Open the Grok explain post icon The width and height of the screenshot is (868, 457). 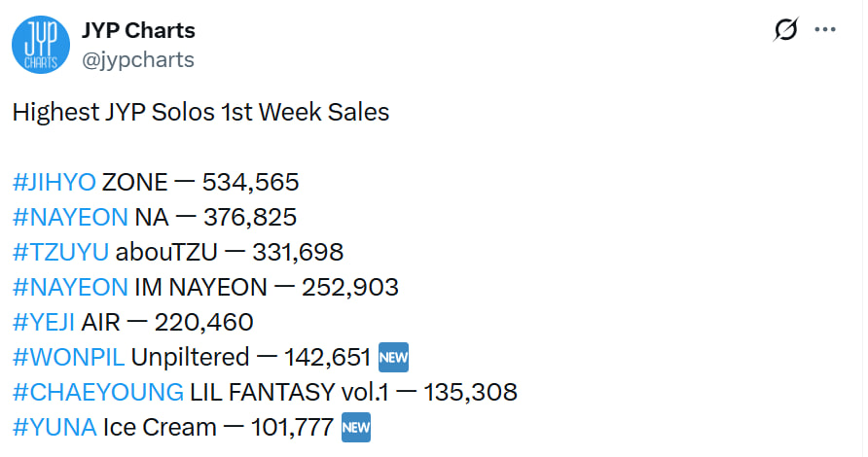[x=784, y=30]
